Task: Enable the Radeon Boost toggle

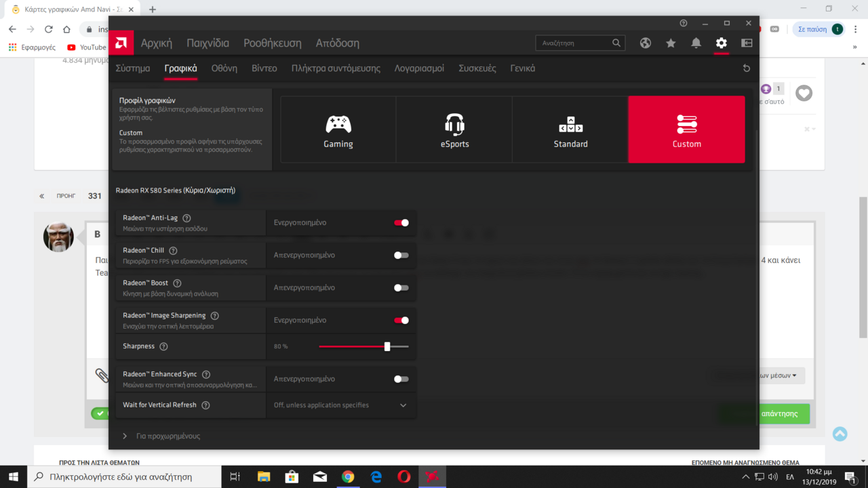Action: click(x=401, y=288)
